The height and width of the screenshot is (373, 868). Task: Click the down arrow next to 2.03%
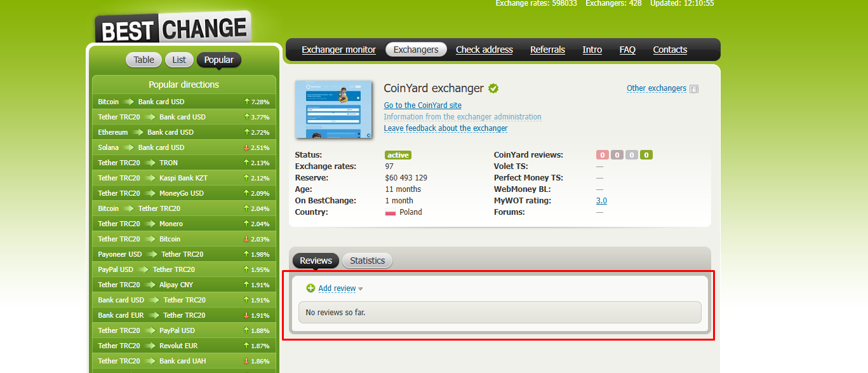246,239
